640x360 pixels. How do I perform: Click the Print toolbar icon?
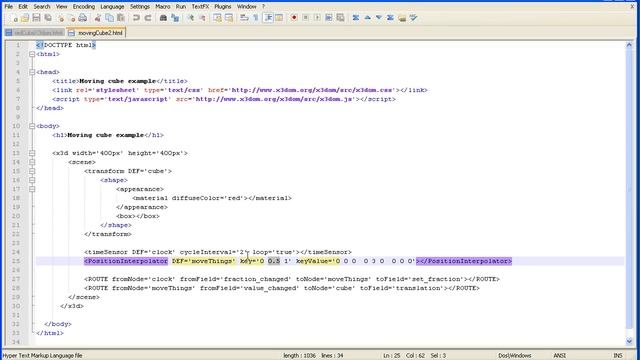point(83,18)
